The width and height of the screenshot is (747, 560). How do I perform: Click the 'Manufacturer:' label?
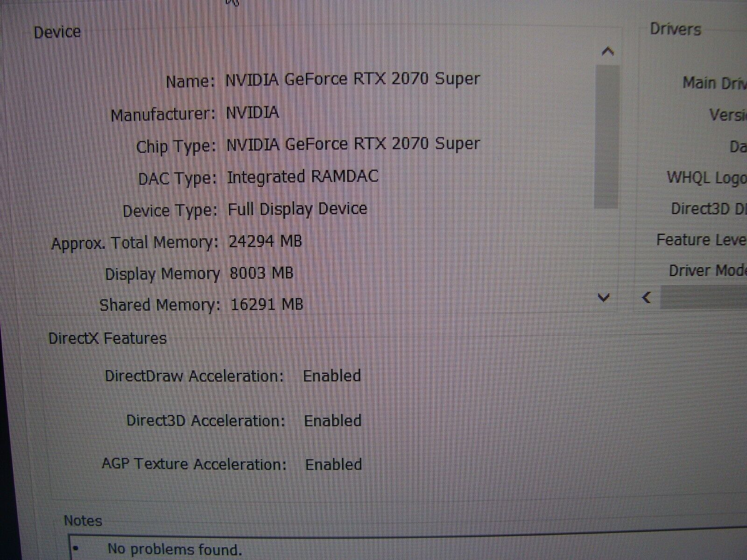click(163, 115)
